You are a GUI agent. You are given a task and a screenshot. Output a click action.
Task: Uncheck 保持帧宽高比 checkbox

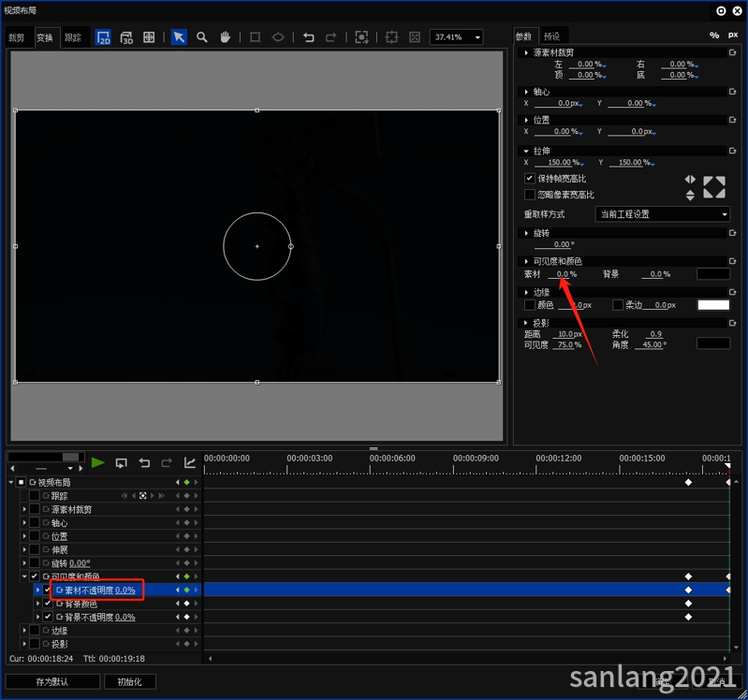tap(530, 179)
